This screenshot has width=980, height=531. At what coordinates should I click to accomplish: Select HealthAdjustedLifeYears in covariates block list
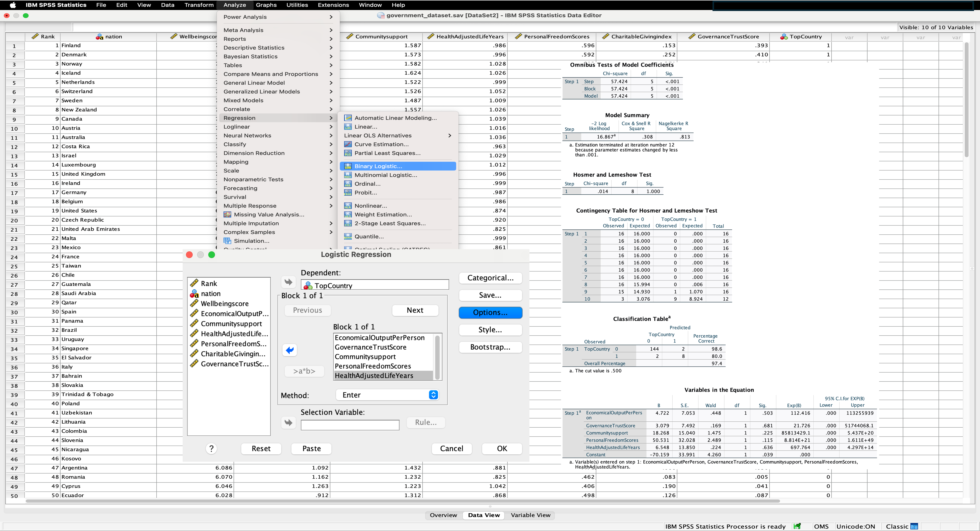[384, 376]
